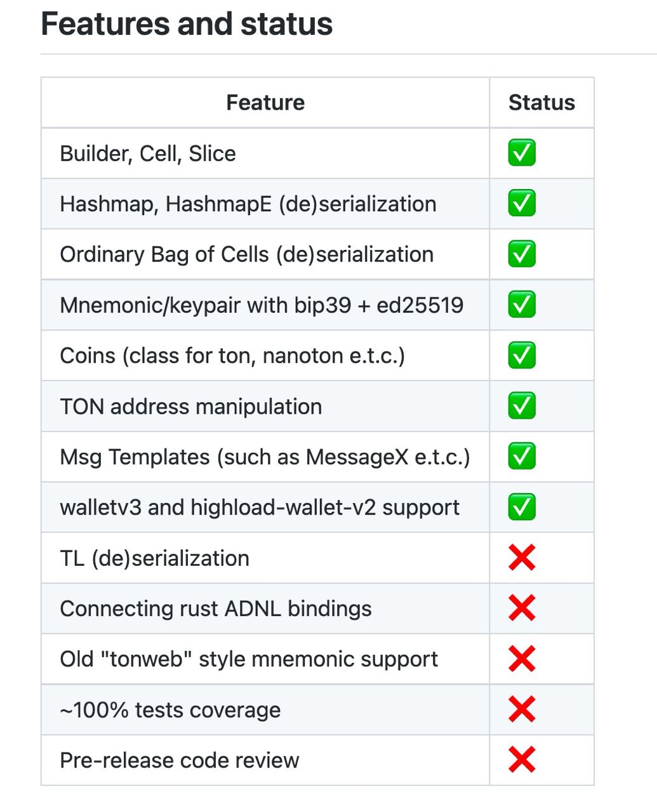Click the checkmark beside Hashmap, HashmapE (de)serialization
The image size is (657, 812).
pos(522,204)
